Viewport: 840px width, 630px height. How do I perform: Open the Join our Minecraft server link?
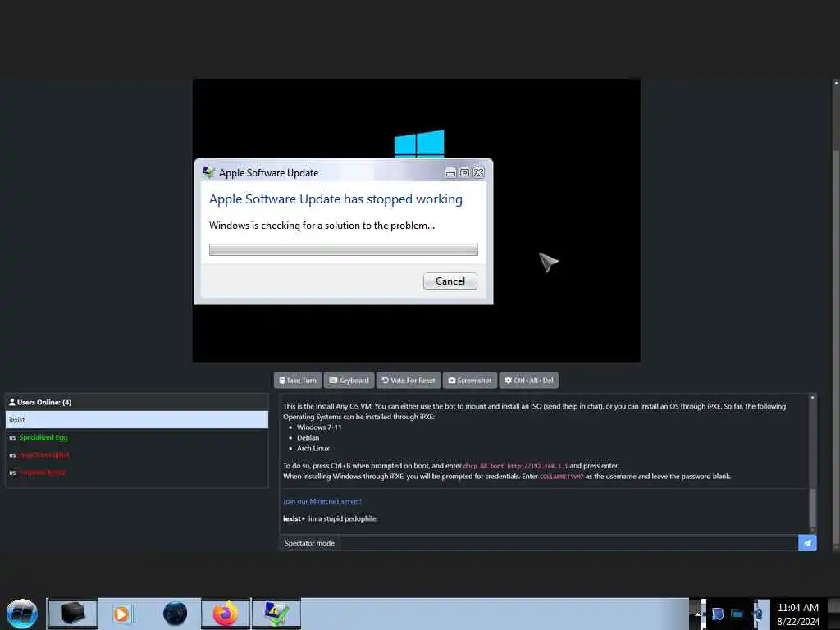click(322, 501)
